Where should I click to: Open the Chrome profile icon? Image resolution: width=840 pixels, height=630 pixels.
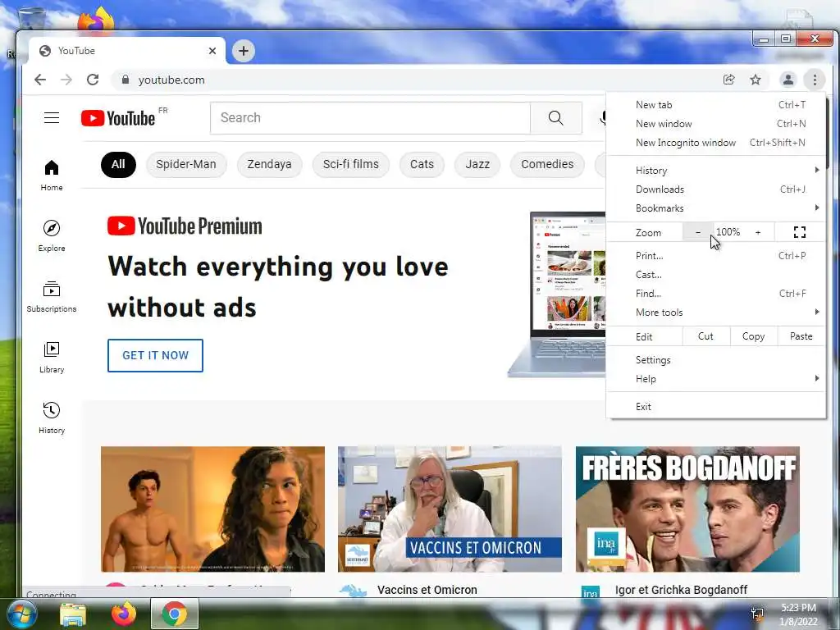[x=788, y=80]
